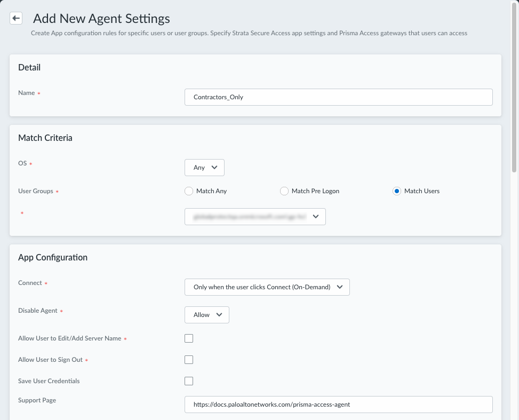Select the Match Users radio button

coord(396,191)
